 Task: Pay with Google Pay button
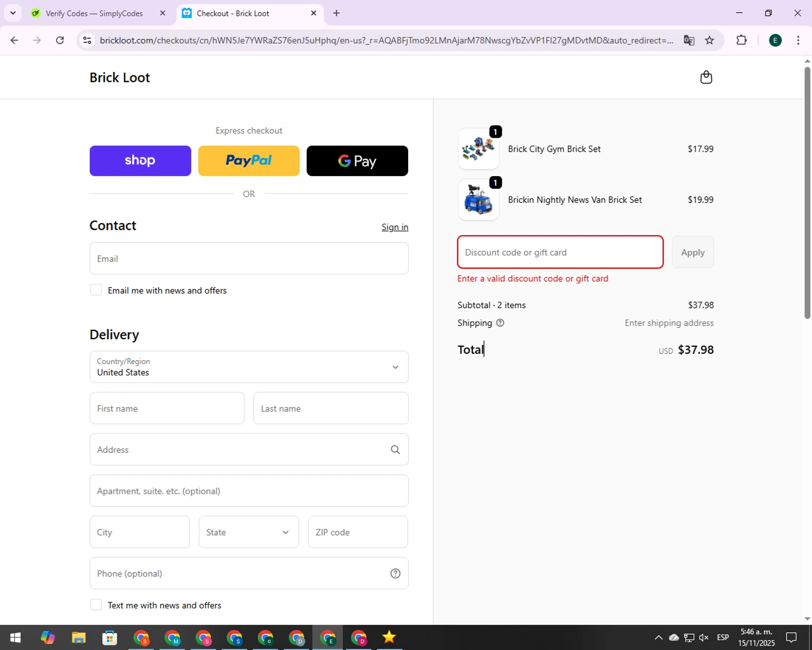click(x=357, y=161)
